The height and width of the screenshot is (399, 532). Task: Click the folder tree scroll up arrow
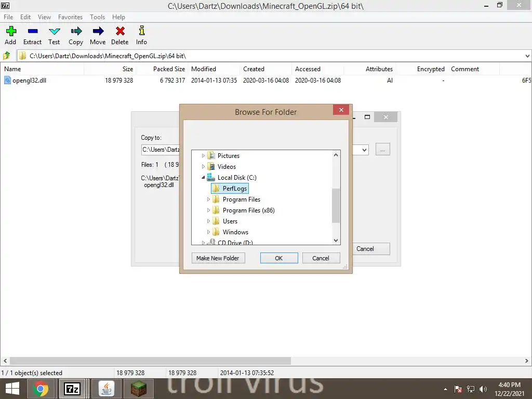336,155
